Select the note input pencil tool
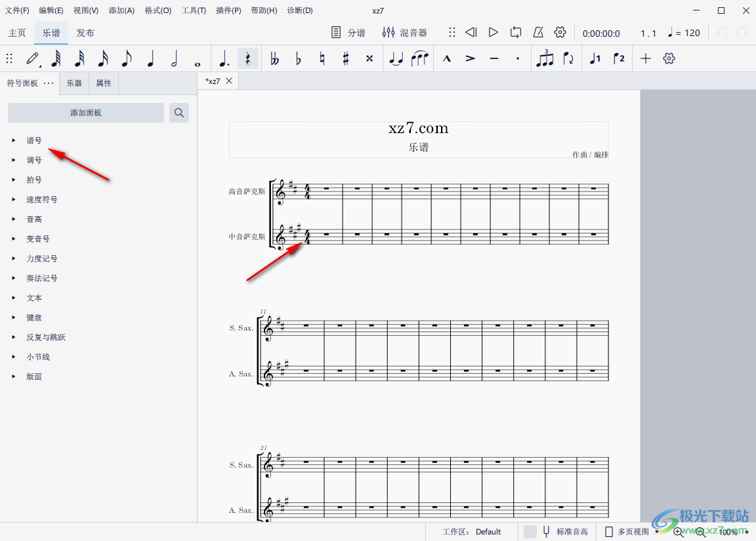756x541 pixels. [33, 58]
